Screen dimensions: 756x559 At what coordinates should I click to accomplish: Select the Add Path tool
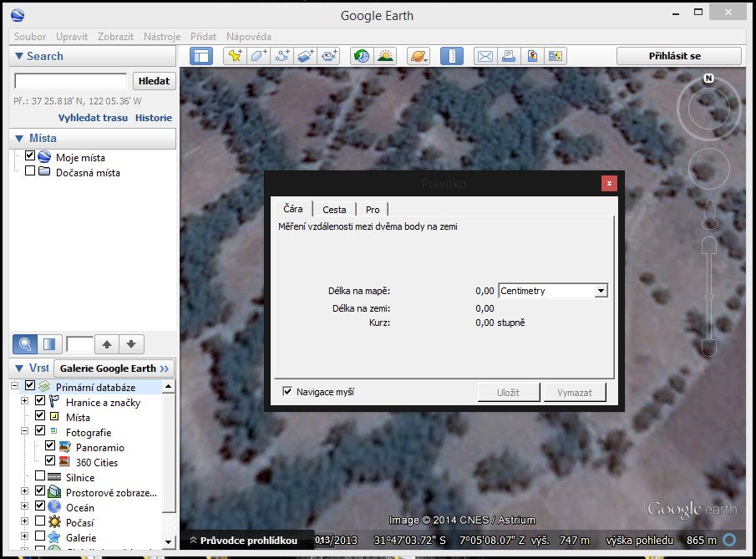pos(282,56)
